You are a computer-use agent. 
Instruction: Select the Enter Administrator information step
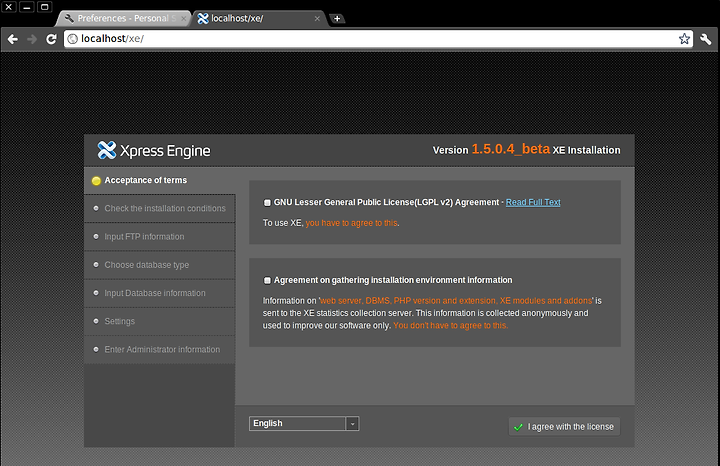click(160, 350)
